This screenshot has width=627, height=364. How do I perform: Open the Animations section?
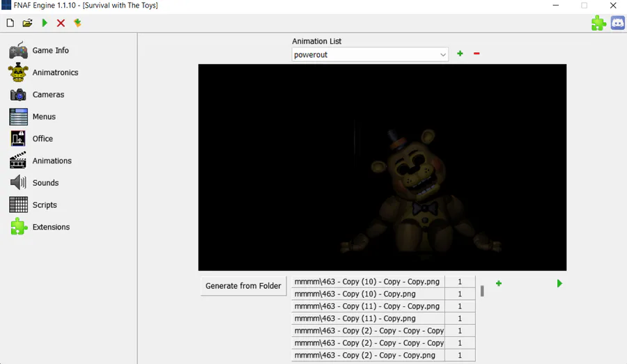pos(52,161)
